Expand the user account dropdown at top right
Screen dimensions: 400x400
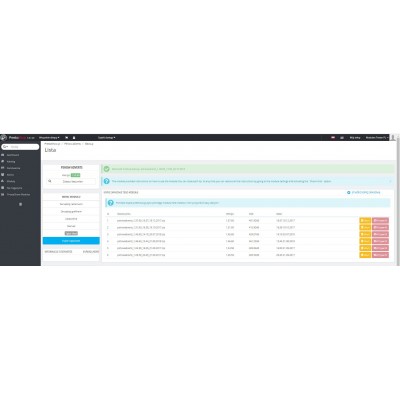(x=377, y=137)
